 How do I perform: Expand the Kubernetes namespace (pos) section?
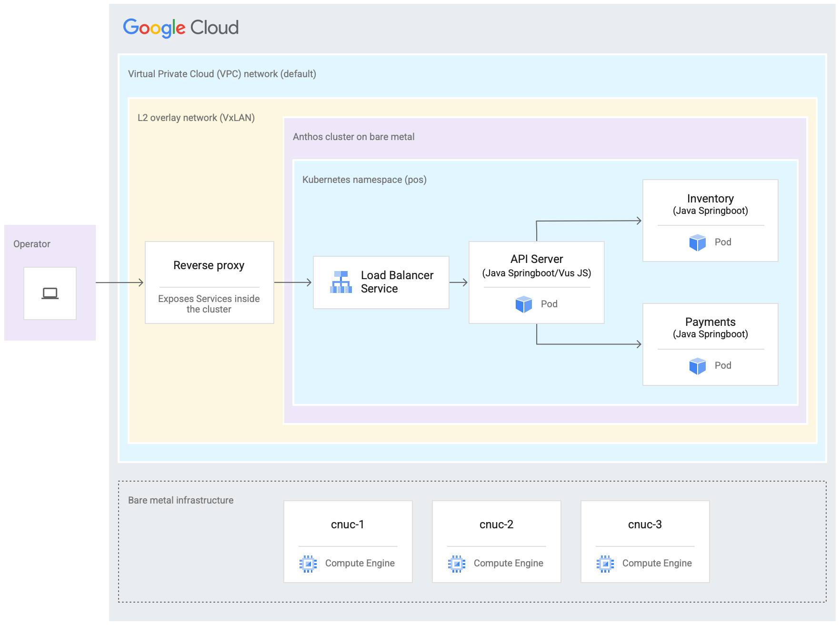(364, 180)
